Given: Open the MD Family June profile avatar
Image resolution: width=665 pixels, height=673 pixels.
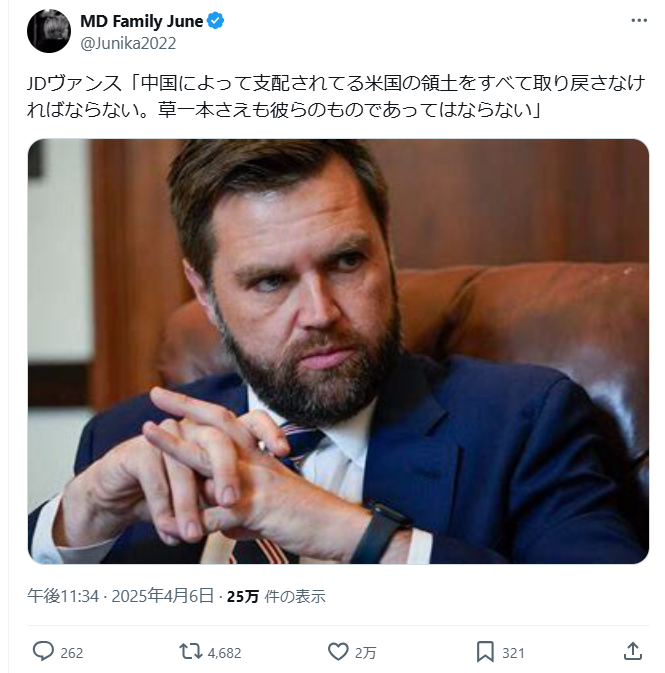Looking at the screenshot, I should point(48,31).
